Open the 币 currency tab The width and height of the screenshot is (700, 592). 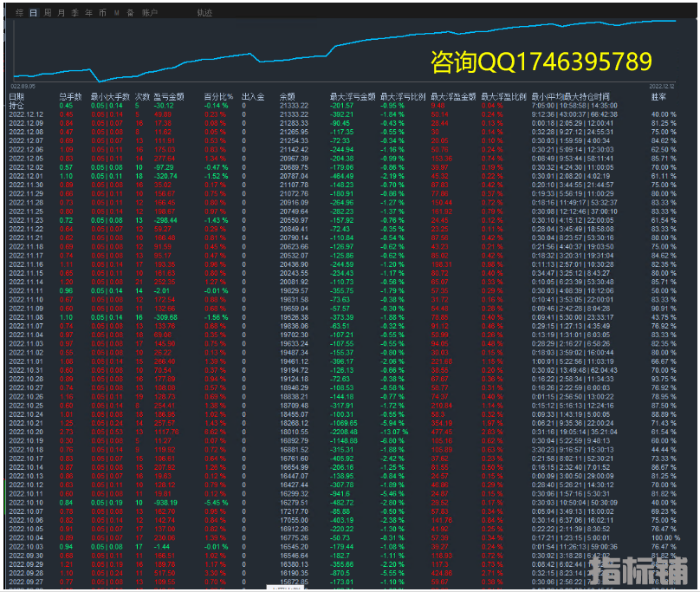coord(103,13)
